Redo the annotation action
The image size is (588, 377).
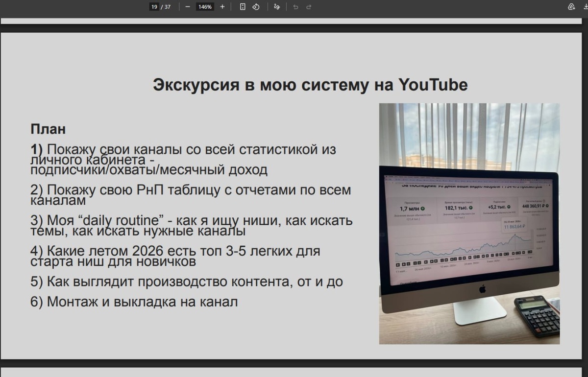309,7
